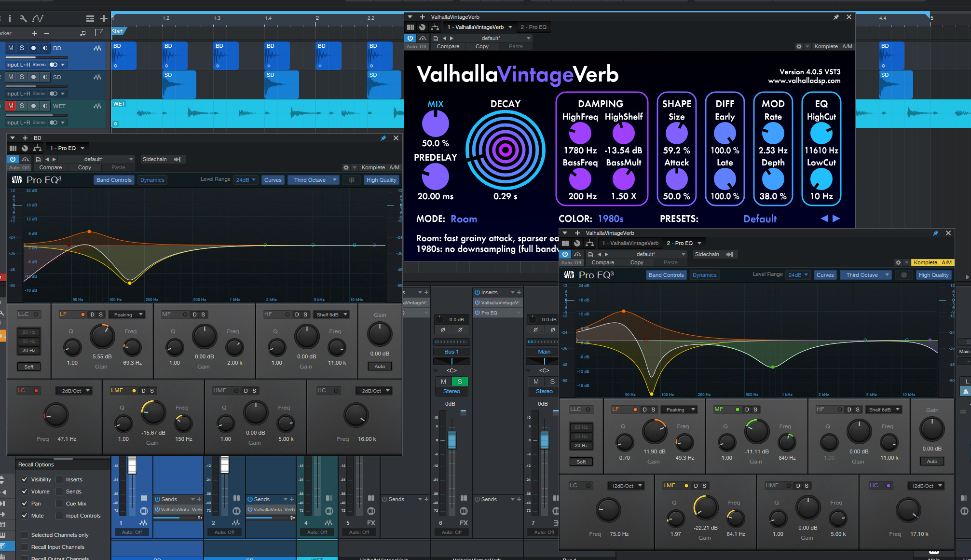
Task: Open ValhallaVintageVerb window gear settings icon
Action: pos(799,46)
